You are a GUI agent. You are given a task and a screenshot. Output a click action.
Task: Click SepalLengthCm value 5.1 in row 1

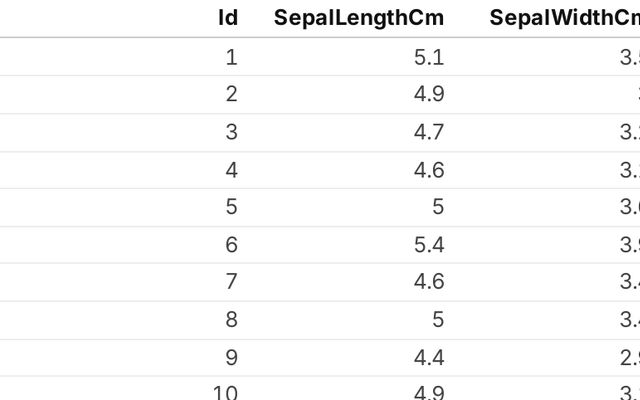[428, 57]
